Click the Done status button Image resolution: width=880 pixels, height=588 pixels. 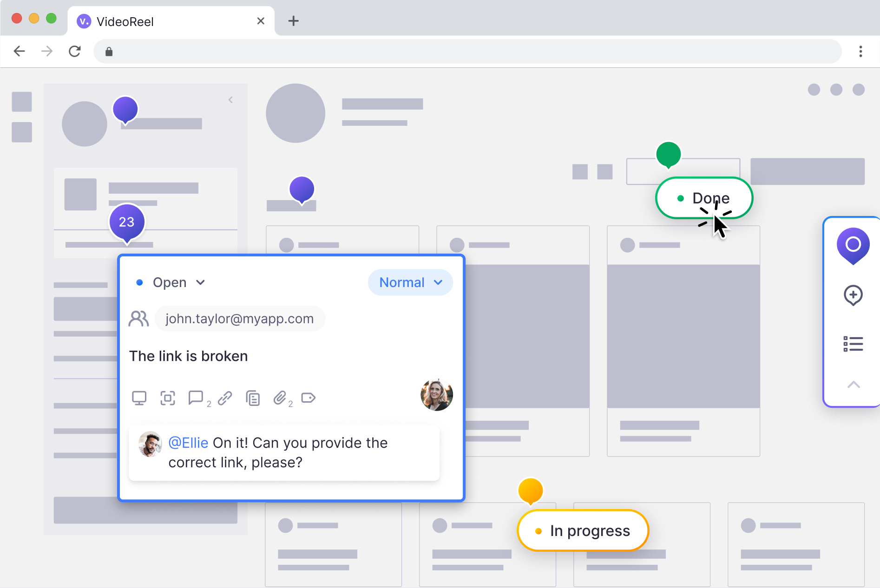[704, 198]
